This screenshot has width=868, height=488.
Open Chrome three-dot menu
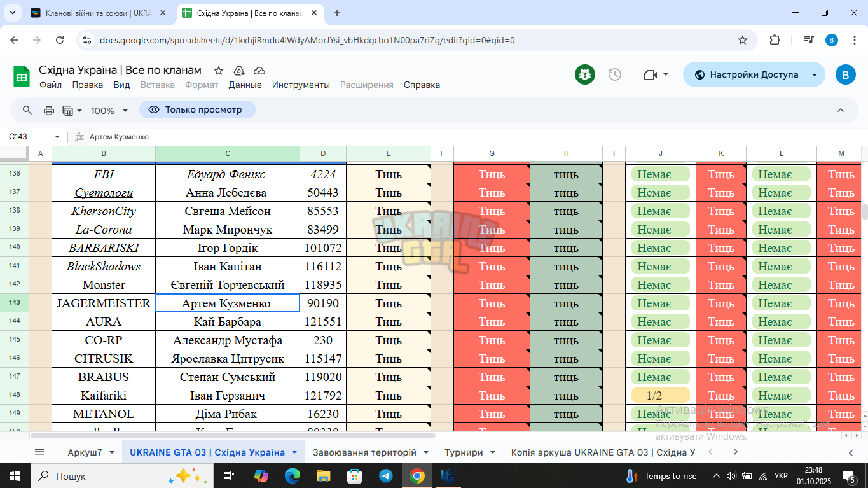tap(854, 40)
